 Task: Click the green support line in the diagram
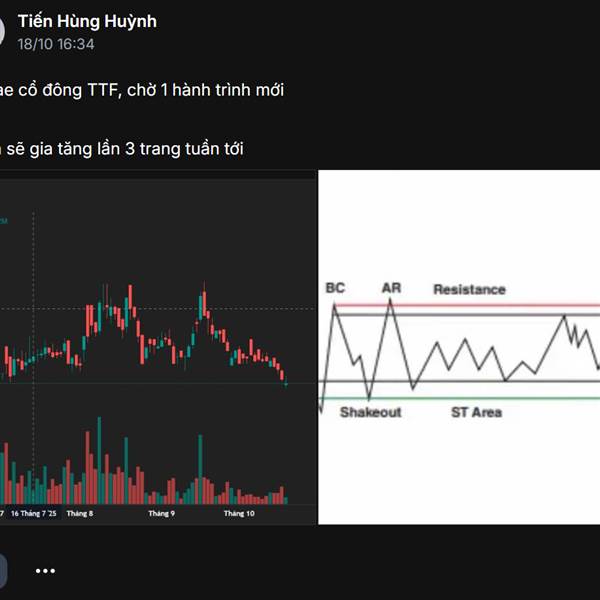470,399
